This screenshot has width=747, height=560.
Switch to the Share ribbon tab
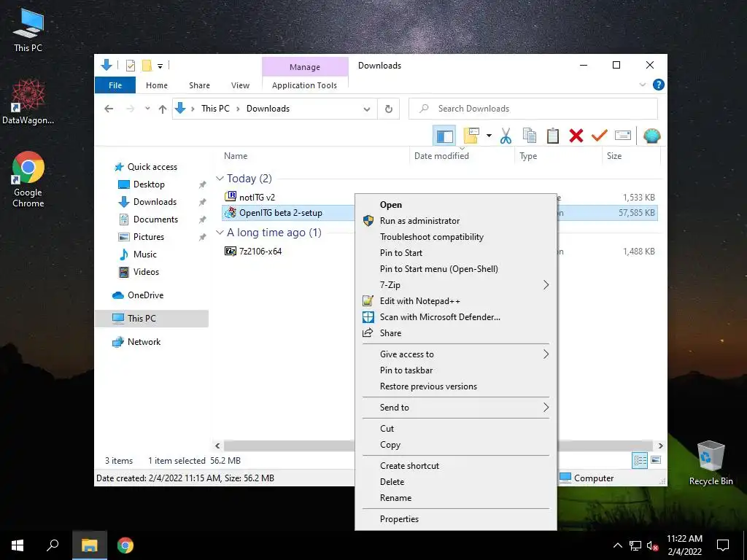(x=199, y=85)
